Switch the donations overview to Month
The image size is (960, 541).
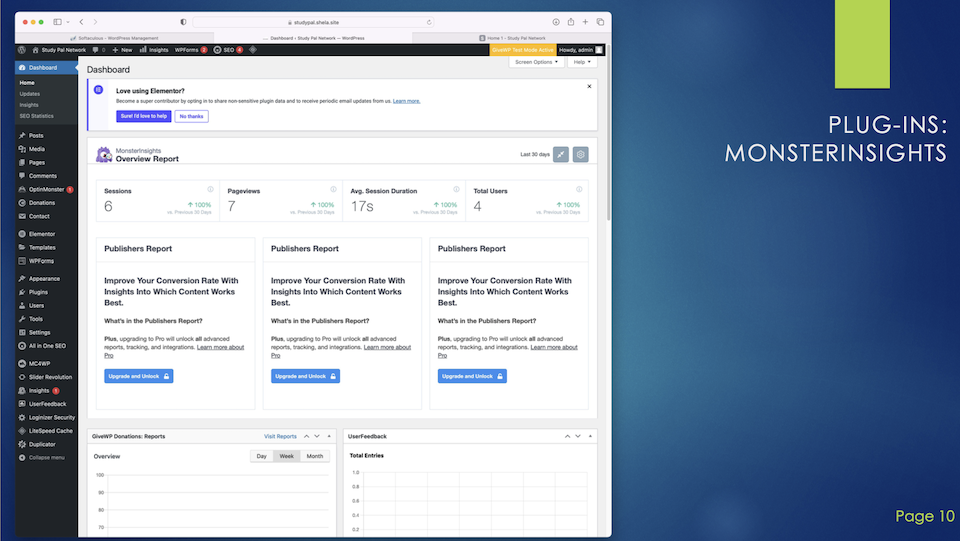[x=314, y=456]
